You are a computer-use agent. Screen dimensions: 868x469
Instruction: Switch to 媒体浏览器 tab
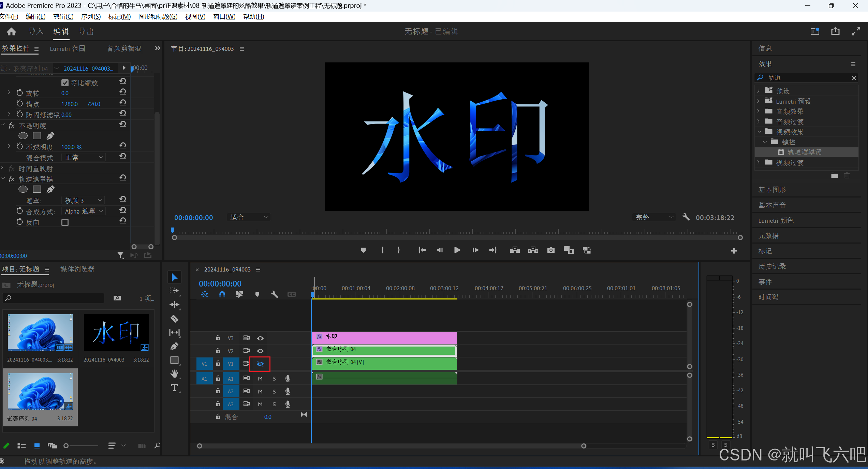click(77, 269)
